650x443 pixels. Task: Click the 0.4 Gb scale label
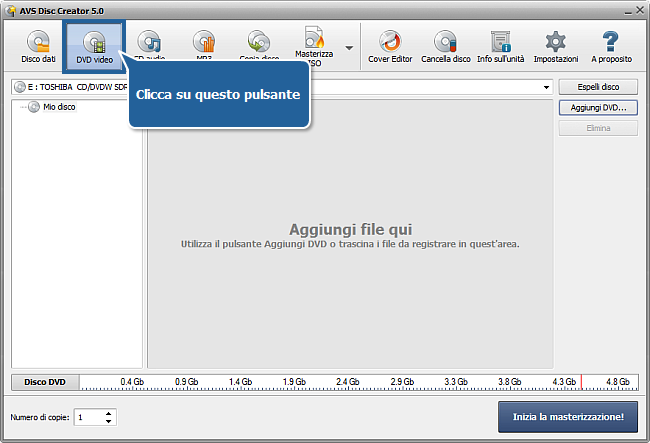(132, 382)
